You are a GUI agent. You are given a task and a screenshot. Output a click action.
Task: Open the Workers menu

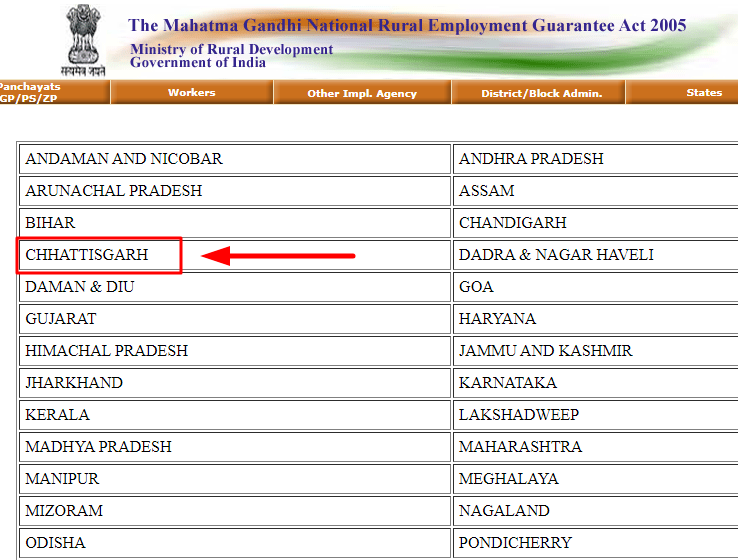pos(192,92)
